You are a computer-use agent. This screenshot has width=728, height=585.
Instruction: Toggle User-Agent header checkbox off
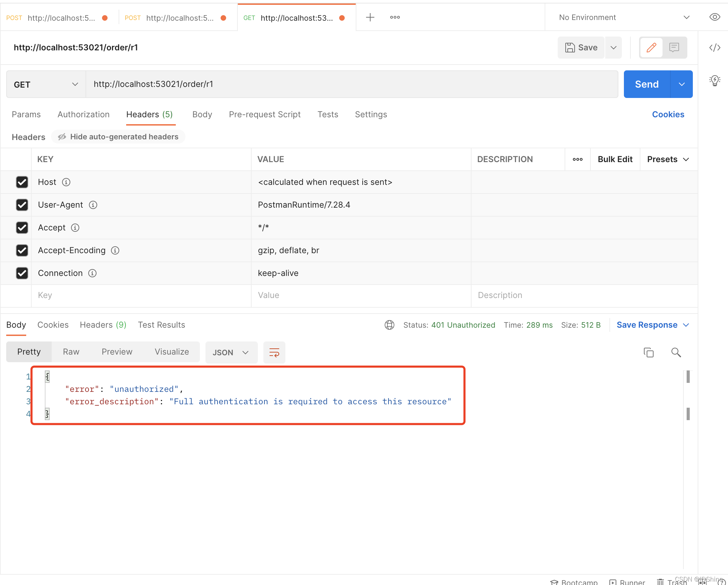coord(21,205)
